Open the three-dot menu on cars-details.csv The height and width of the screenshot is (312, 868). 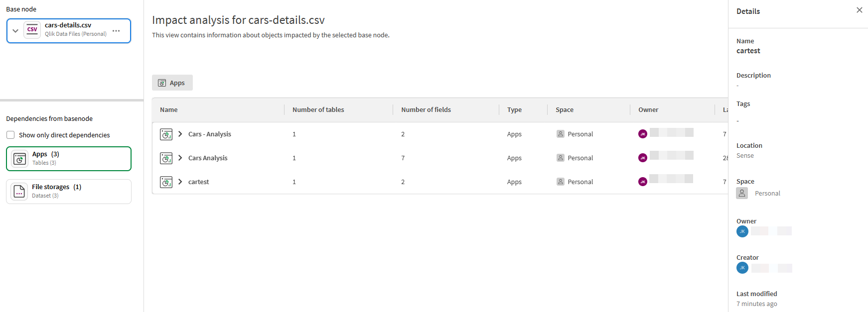pyautogui.click(x=116, y=31)
